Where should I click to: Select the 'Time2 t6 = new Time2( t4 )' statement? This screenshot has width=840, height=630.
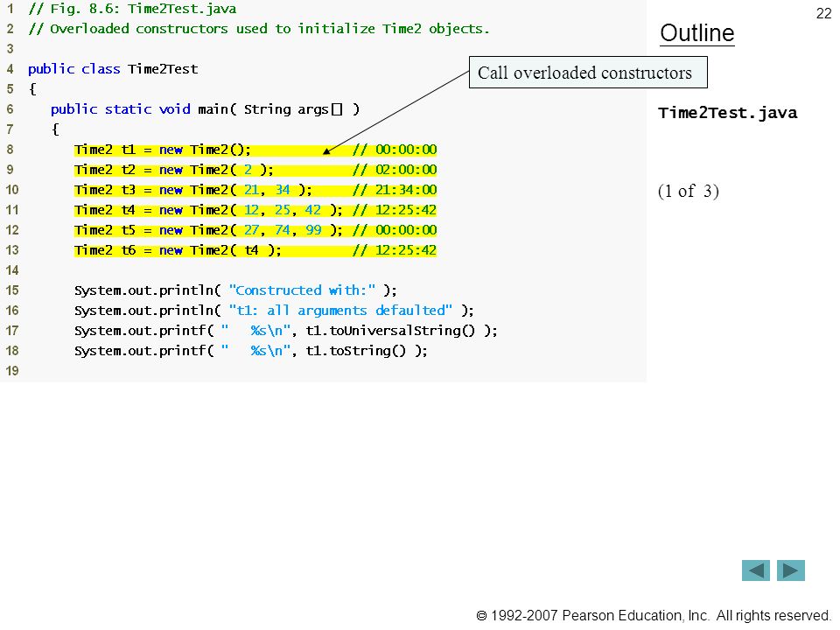tap(178, 250)
